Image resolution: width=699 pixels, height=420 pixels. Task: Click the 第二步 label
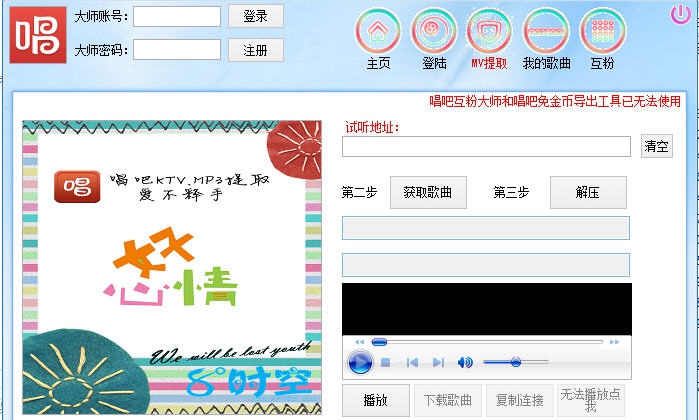pos(359,192)
